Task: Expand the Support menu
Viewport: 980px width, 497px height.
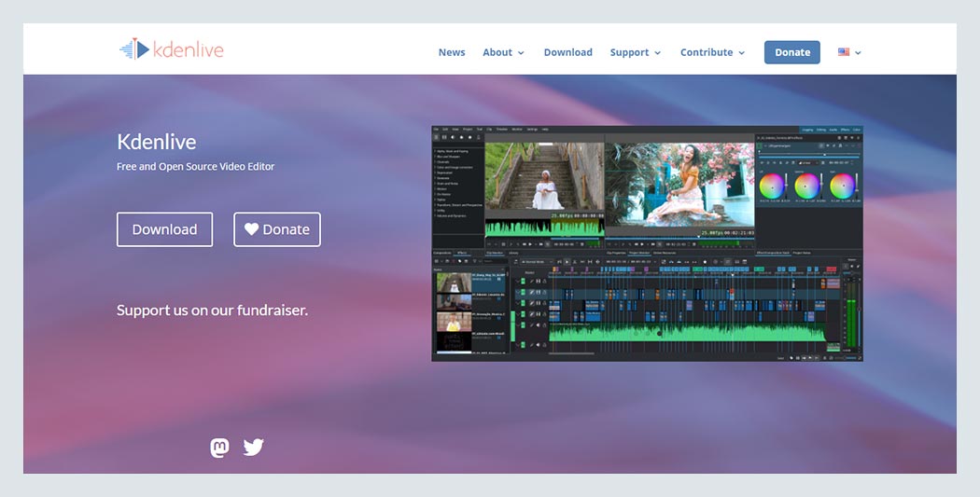Action: pos(635,52)
